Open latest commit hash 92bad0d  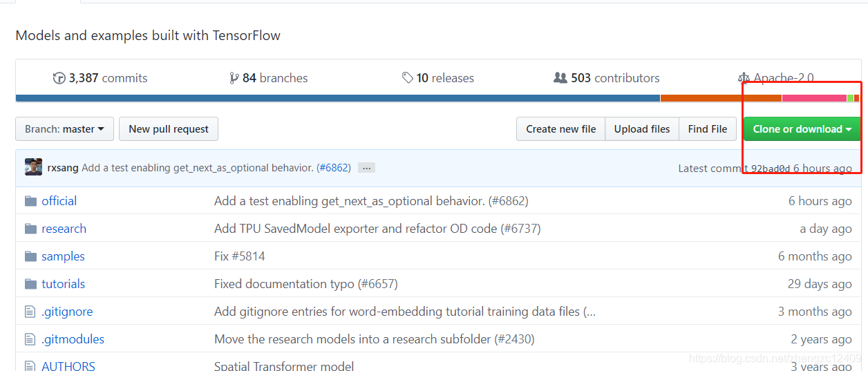pos(770,169)
